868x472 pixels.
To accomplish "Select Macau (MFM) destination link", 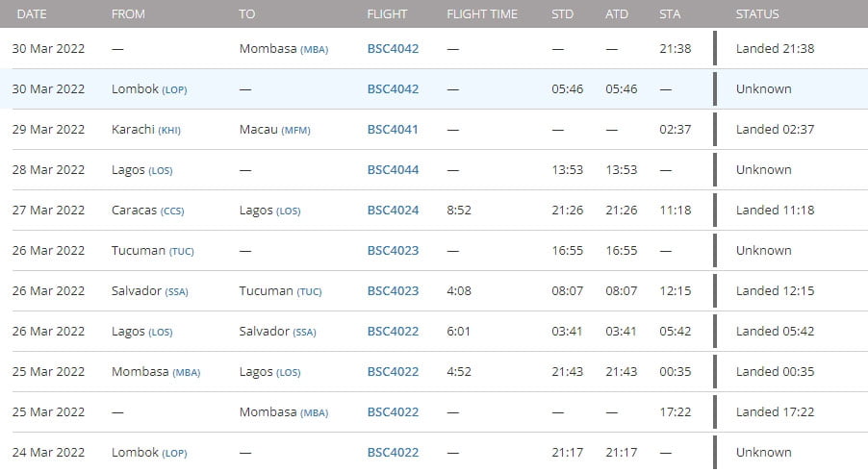I will (x=274, y=129).
